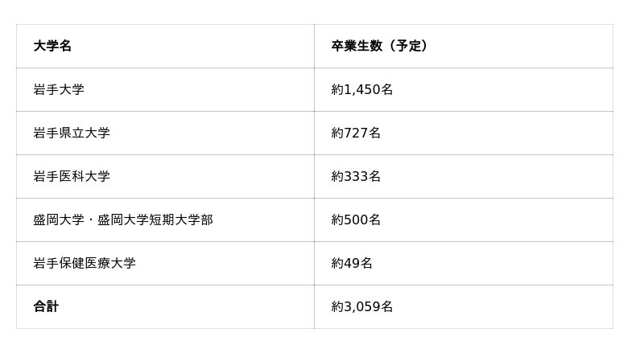Click the 約727名 value
The height and width of the screenshot is (353, 644).
356,133
